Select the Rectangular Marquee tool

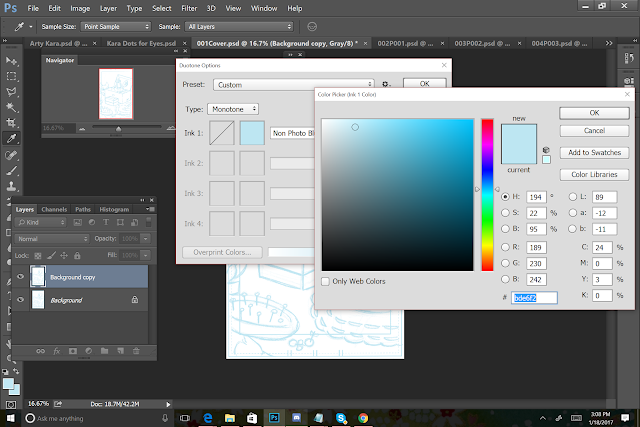pos(11,75)
